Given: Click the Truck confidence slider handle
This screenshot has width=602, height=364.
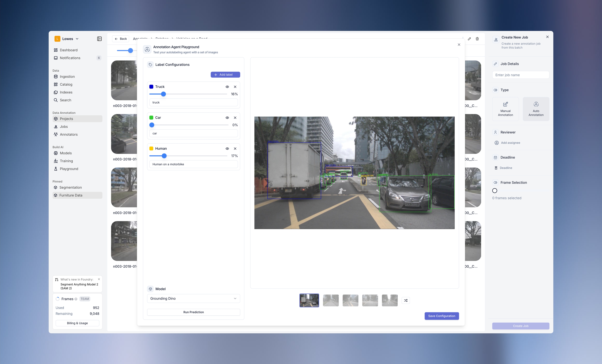Looking at the screenshot, I should click(x=164, y=94).
